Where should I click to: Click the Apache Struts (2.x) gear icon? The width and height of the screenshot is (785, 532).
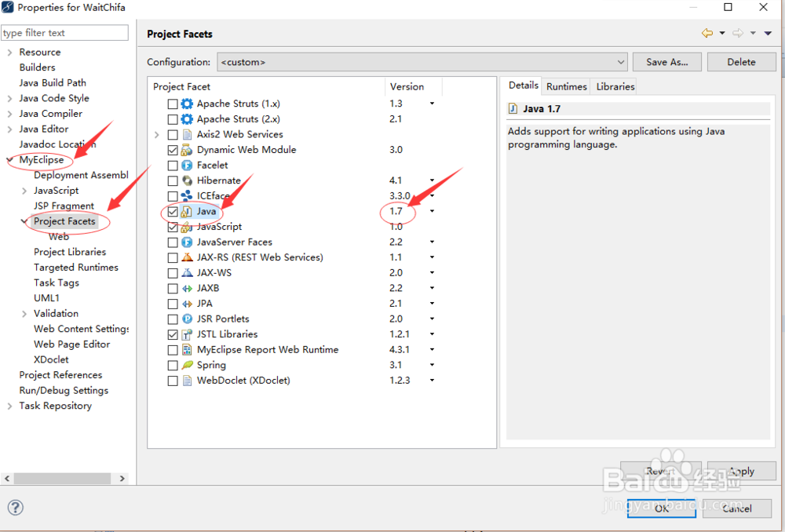click(187, 119)
